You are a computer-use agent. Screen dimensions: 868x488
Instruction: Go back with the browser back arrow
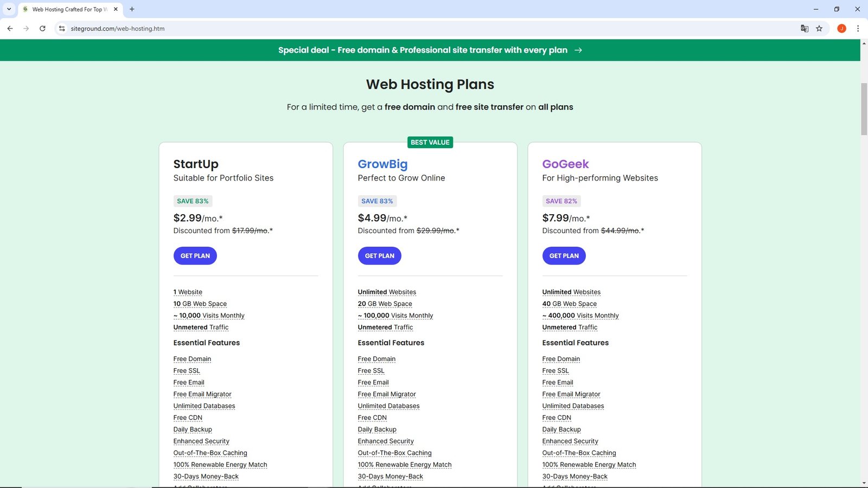[x=10, y=28]
